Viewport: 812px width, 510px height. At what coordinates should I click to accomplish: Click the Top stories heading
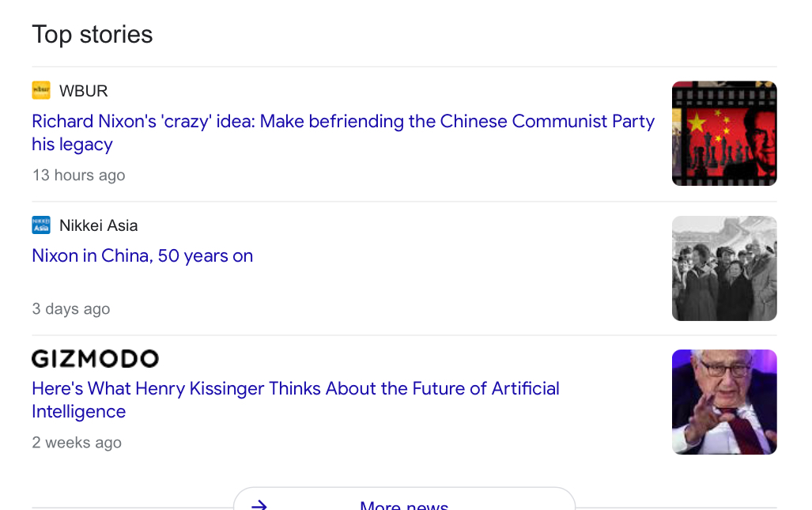[x=93, y=35]
